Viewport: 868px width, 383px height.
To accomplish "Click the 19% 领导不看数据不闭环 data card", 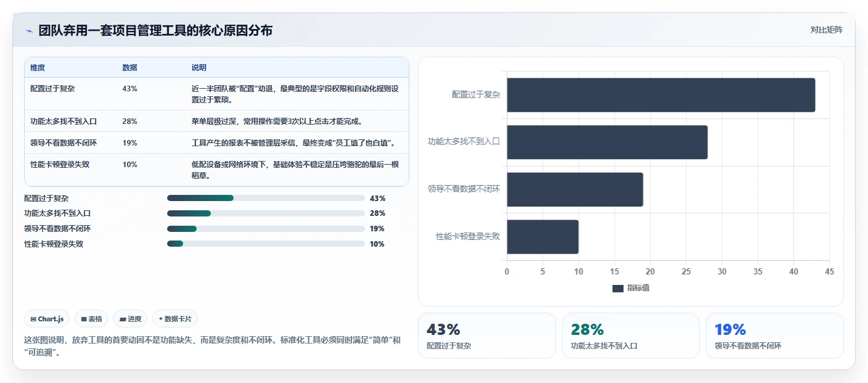I will pyautogui.click(x=775, y=336).
